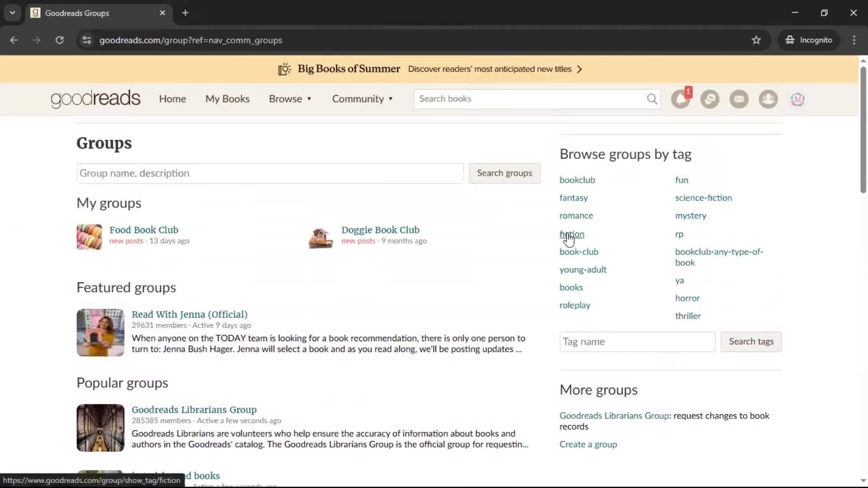Open Doggie Book Club group

(x=380, y=230)
